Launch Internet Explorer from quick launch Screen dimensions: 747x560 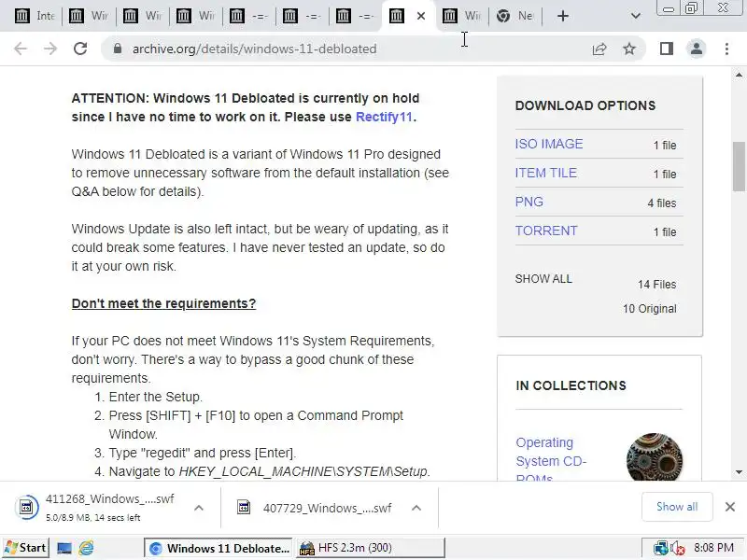(x=86, y=549)
